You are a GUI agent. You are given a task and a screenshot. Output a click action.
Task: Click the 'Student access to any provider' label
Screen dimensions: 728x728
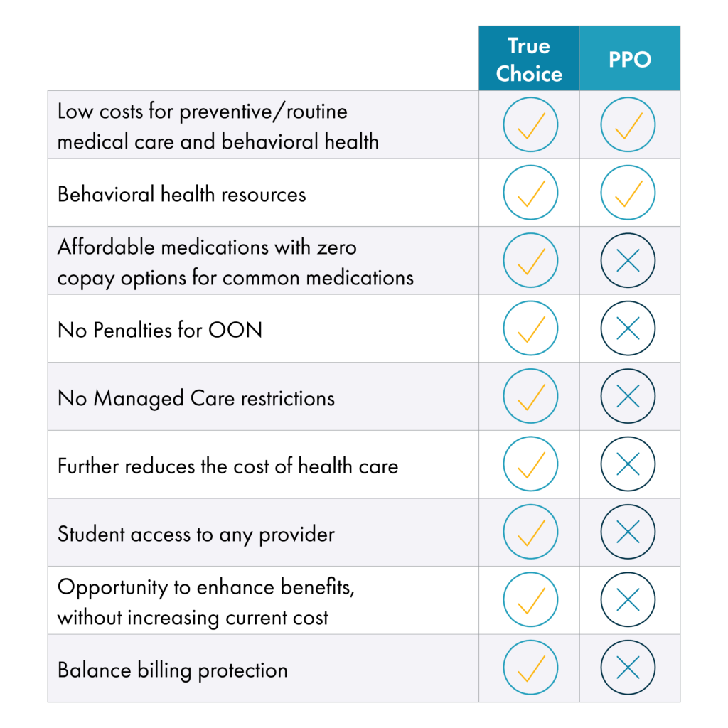click(196, 534)
